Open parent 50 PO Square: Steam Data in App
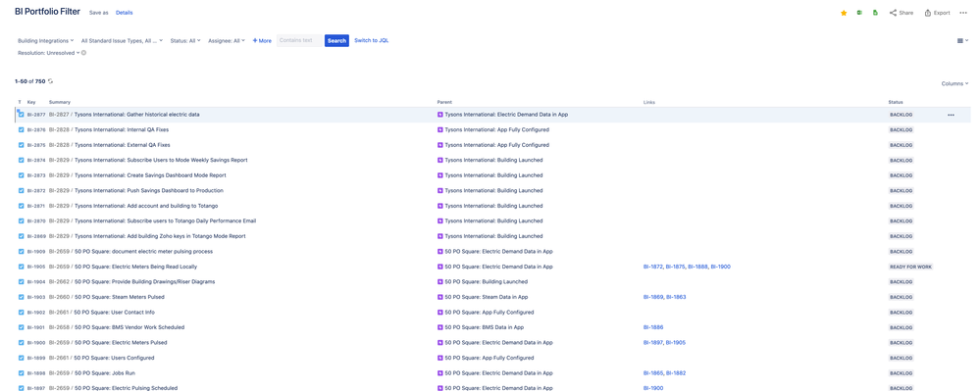 pyautogui.click(x=487, y=297)
